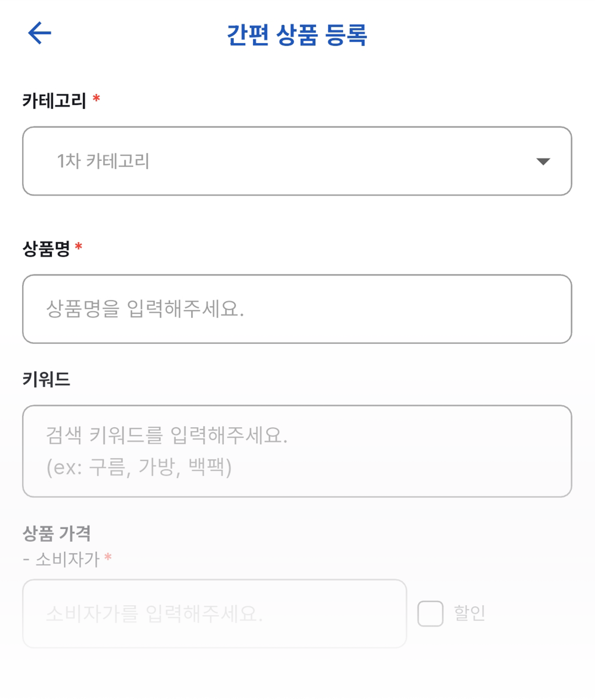Click the 키워드 field label
Viewport: 595px width, 700px height.
[46, 379]
